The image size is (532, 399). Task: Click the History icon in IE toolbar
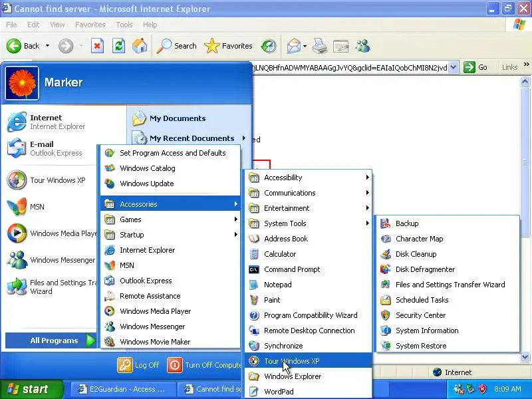coord(269,46)
